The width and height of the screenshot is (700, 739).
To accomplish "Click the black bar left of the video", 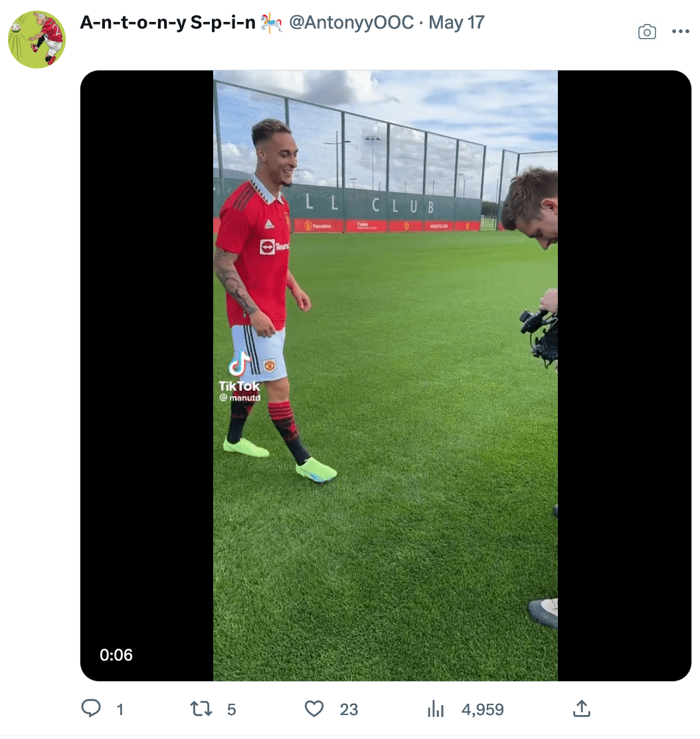I will [x=146, y=375].
